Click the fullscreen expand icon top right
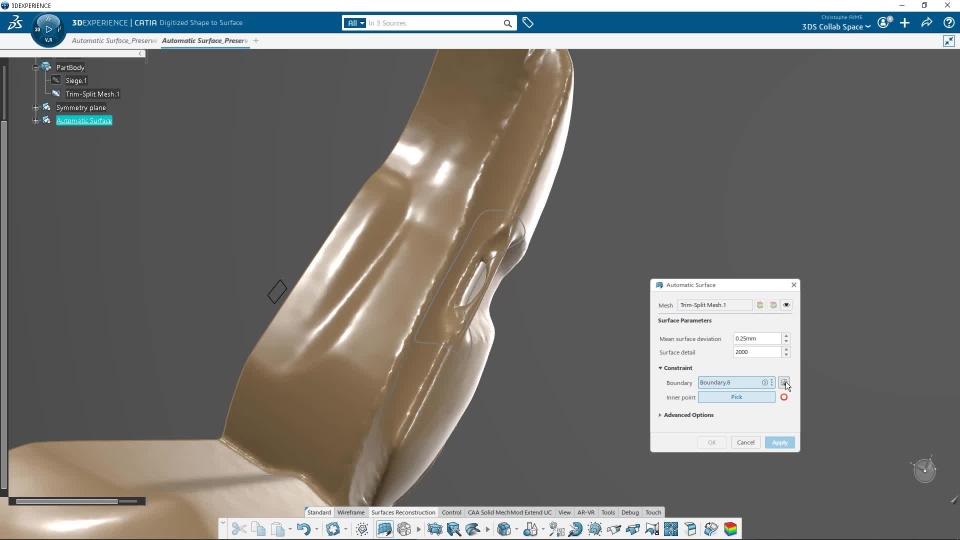 [949, 41]
